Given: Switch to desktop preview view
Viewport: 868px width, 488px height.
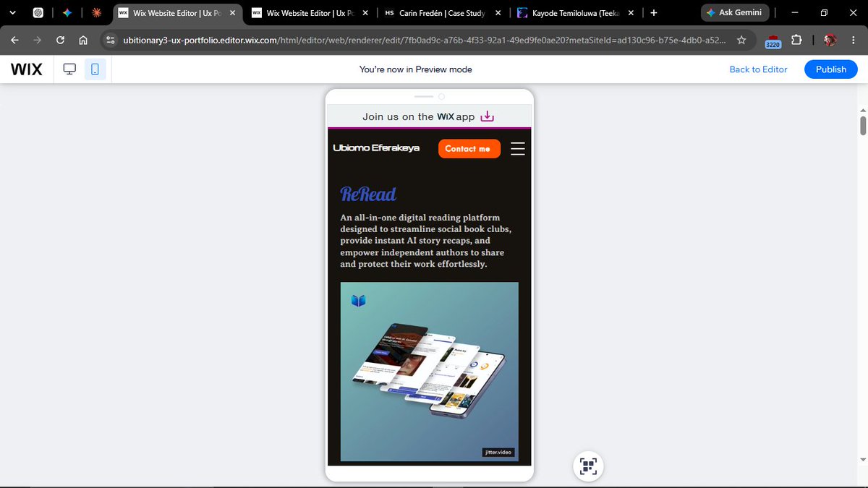Looking at the screenshot, I should point(70,69).
